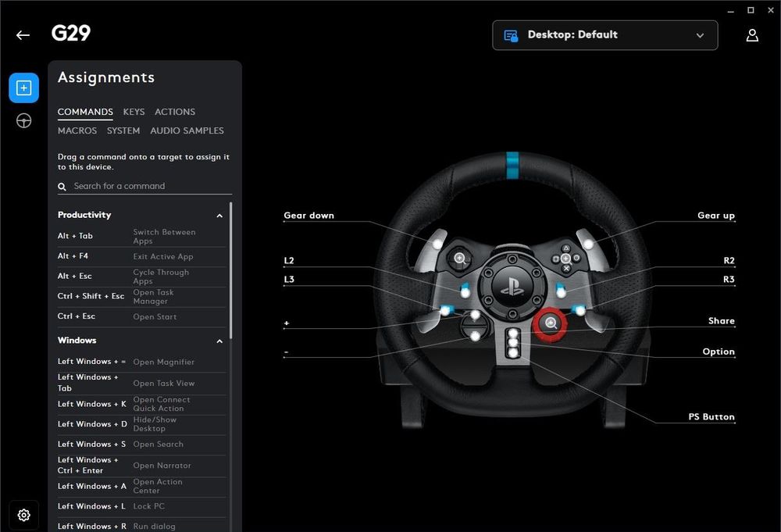Screen dimensions: 781x532
Task: Open the Assignments plus icon in sidebar
Action: click(x=23, y=88)
